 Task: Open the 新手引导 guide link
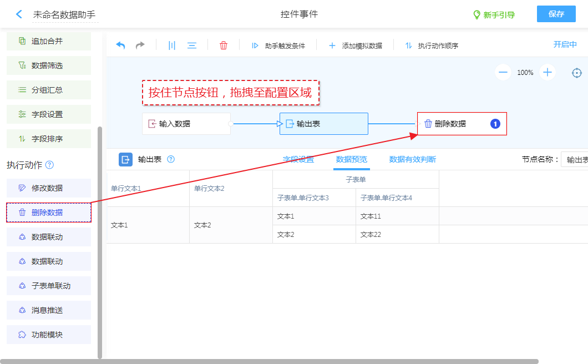pos(493,15)
